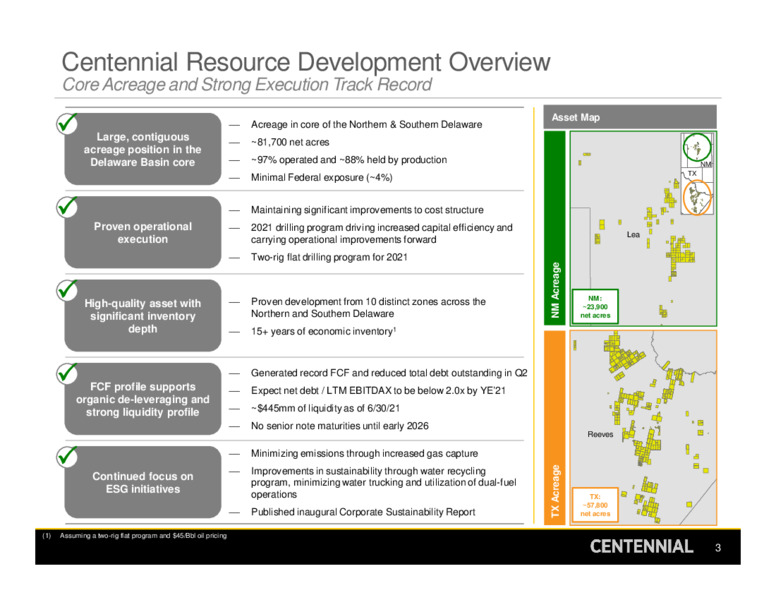
Task: Click 'Improvements in sustainability through water recycling' bullet
Action: click(x=384, y=483)
